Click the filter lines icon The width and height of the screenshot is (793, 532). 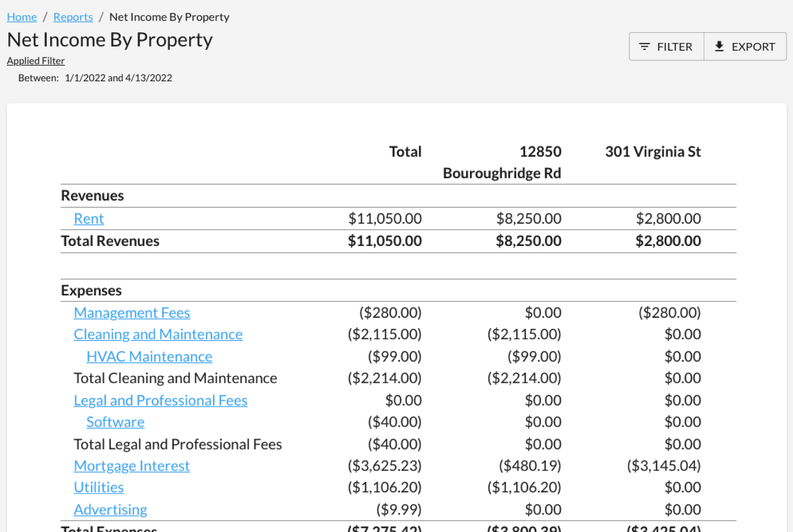[644, 47]
